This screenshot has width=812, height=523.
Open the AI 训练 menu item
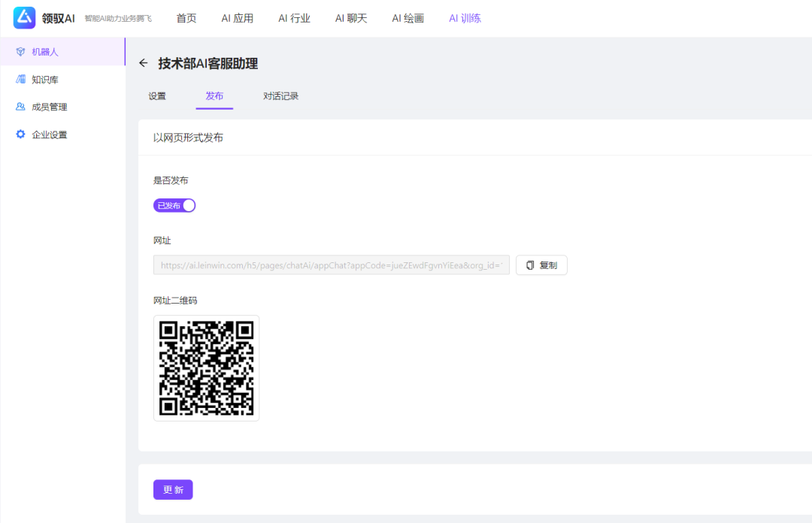pos(465,18)
